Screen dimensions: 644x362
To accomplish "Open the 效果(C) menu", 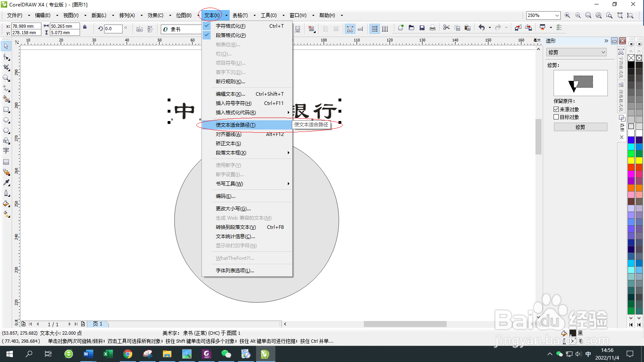I will (x=155, y=15).
